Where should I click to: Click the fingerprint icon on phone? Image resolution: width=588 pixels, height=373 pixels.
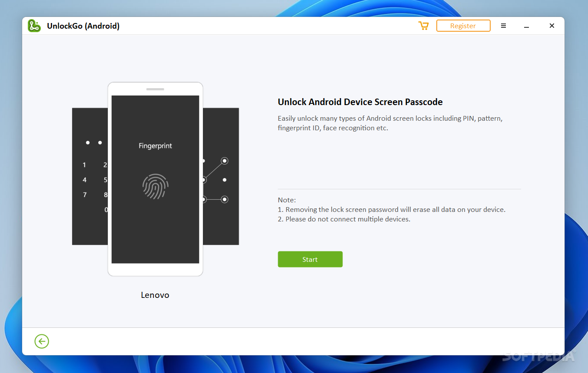pos(155,186)
